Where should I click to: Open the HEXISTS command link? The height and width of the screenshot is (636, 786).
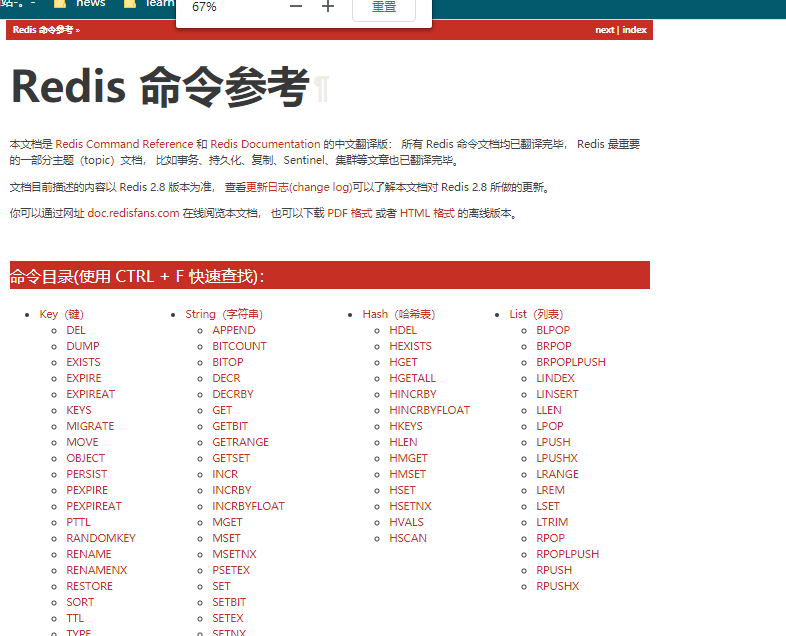[410, 346]
